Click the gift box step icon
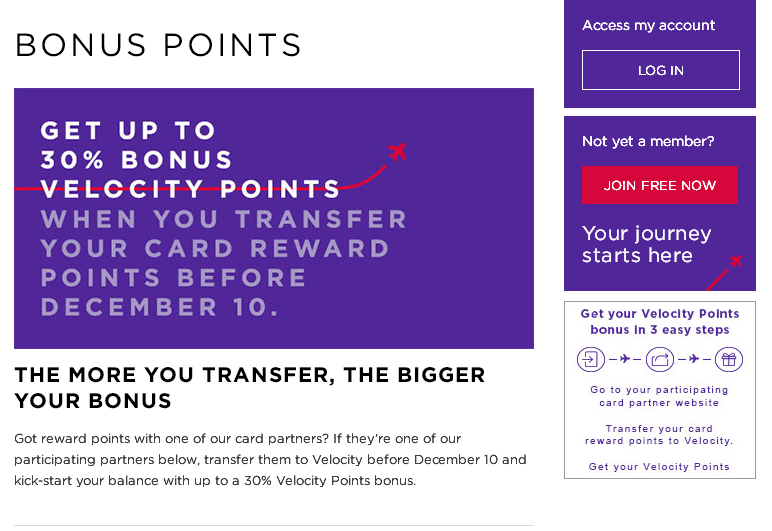 (x=729, y=359)
